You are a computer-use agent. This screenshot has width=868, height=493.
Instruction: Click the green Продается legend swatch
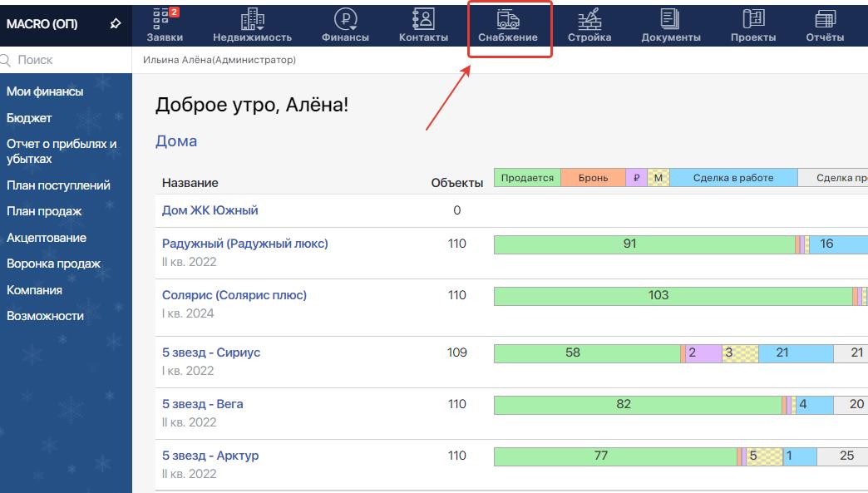pyautogui.click(x=527, y=178)
